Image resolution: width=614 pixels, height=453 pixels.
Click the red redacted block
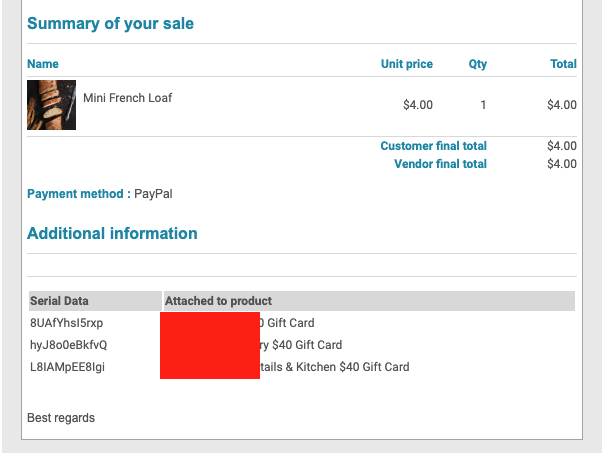[x=210, y=345]
